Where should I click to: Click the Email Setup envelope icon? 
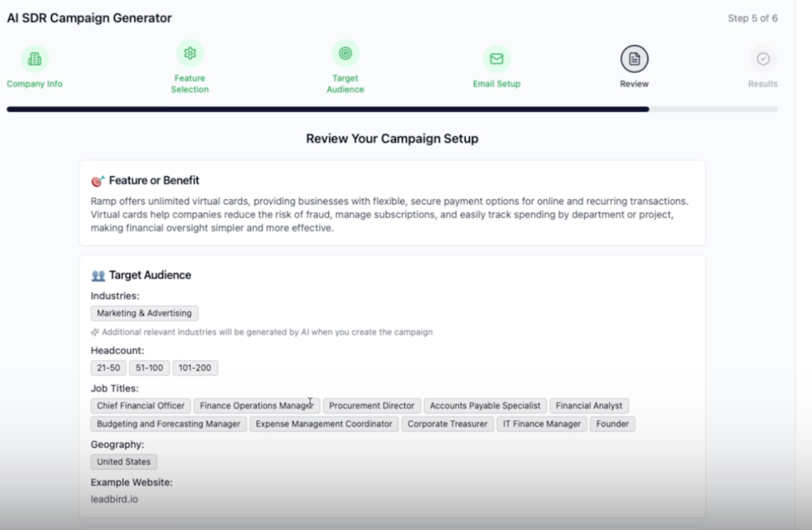point(496,59)
